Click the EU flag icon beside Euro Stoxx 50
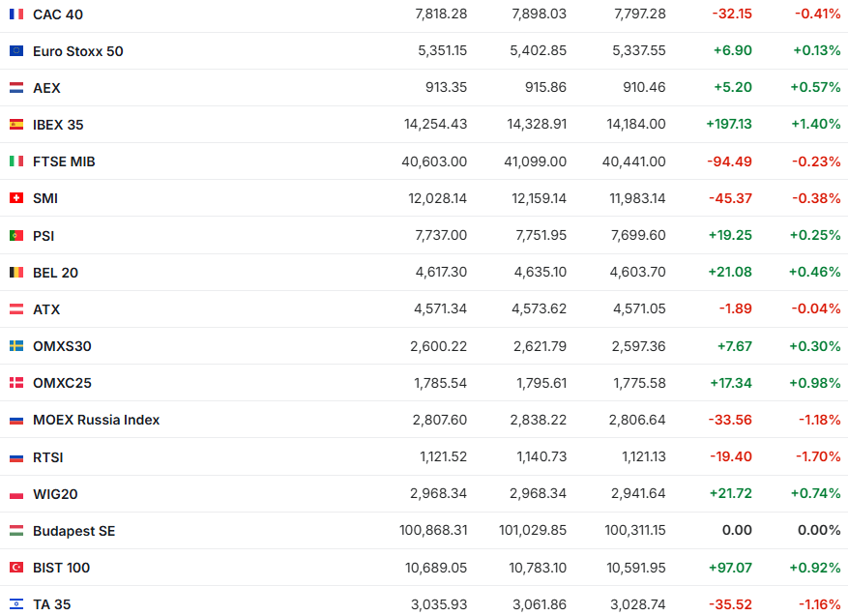The height and width of the screenshot is (616, 848). point(16,51)
